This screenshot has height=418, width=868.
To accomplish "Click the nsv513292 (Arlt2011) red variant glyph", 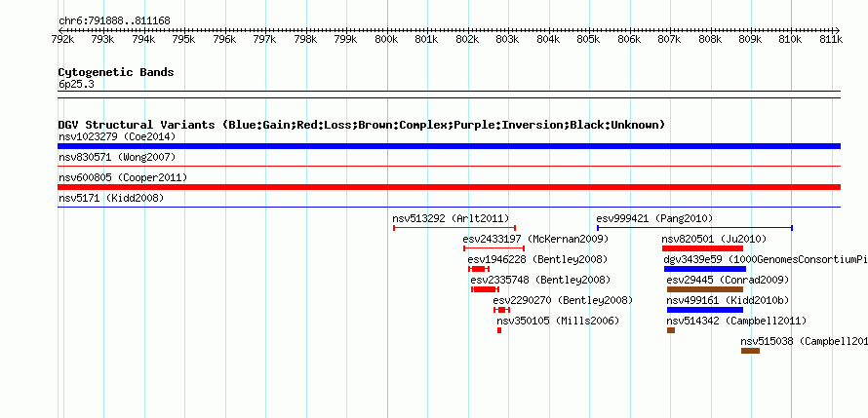I will click(x=454, y=228).
